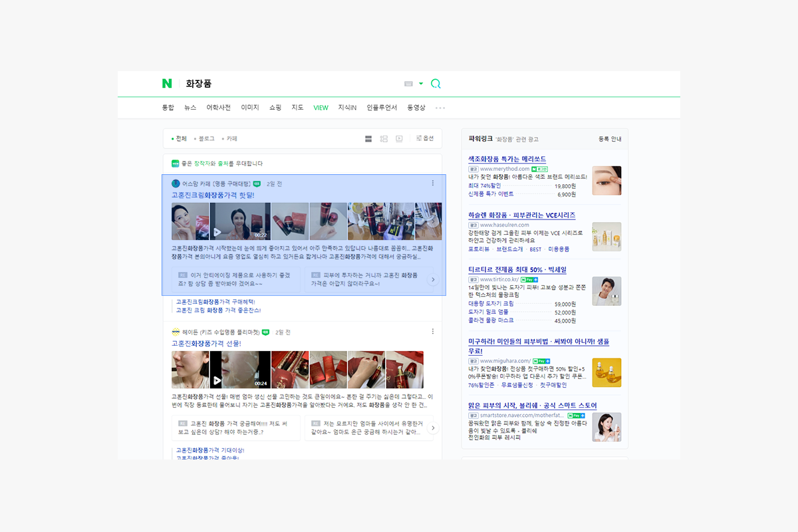Open related post 고혼진크림화장품가격 구매혜택!
Image resolution: width=798 pixels, height=532 pixels.
[x=215, y=302]
